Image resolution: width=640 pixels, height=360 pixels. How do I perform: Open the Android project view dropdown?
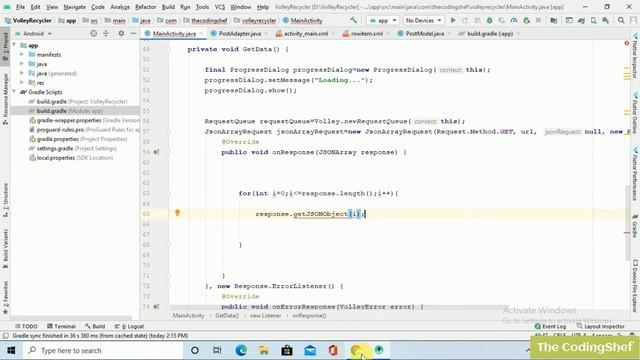coord(33,33)
